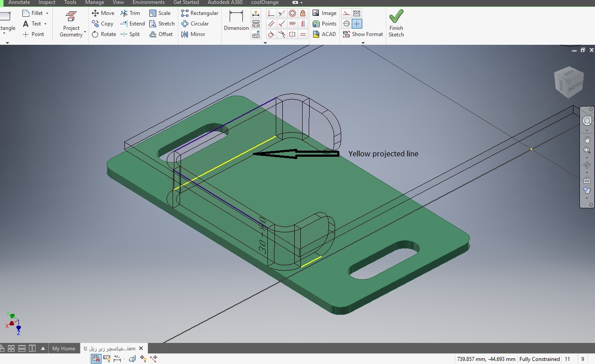Switch to the My Home document tab

coord(64,348)
